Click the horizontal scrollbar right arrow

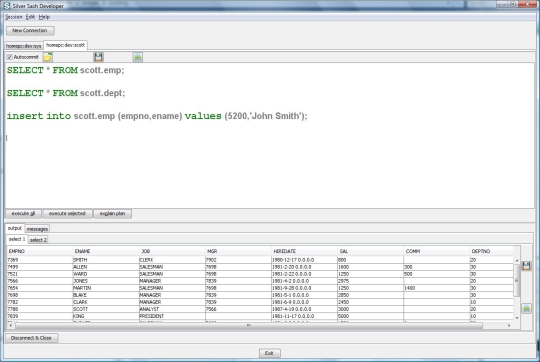click(509, 325)
